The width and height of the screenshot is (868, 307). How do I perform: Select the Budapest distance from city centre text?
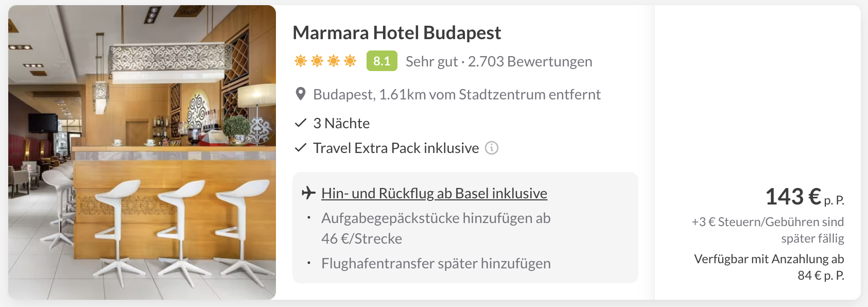(457, 94)
